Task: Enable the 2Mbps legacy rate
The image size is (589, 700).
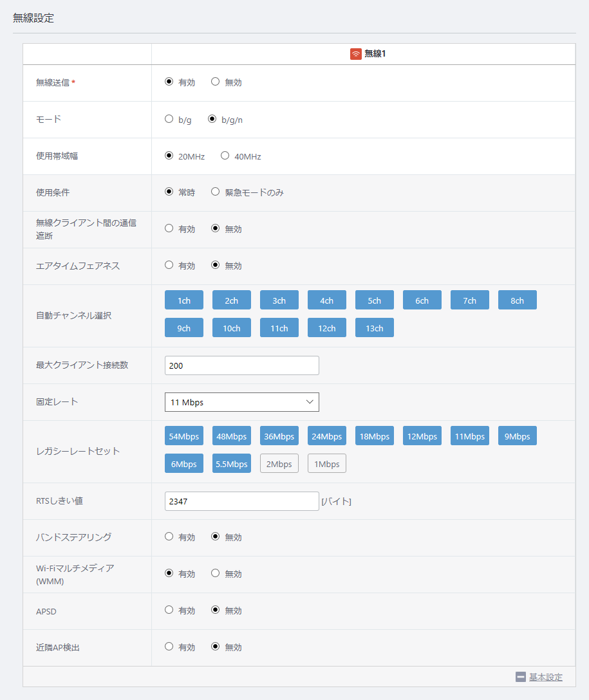Action: tap(279, 464)
